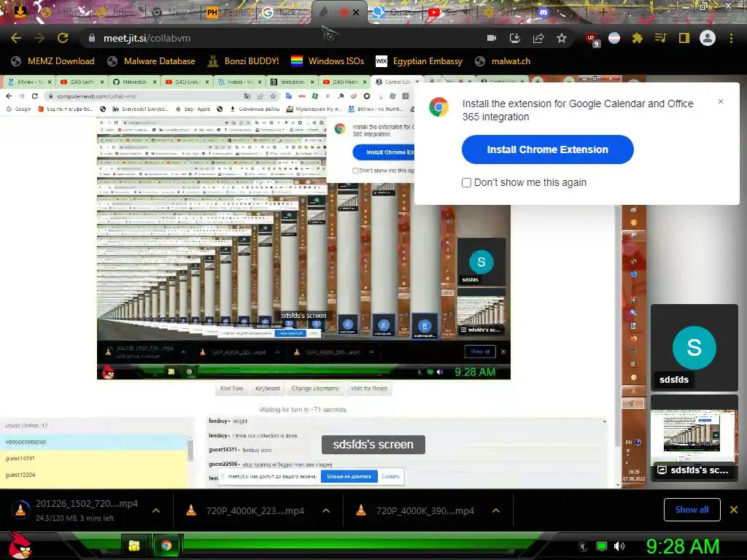Select user guest14311 in the users list
This screenshot has height=560, width=747.
94,459
